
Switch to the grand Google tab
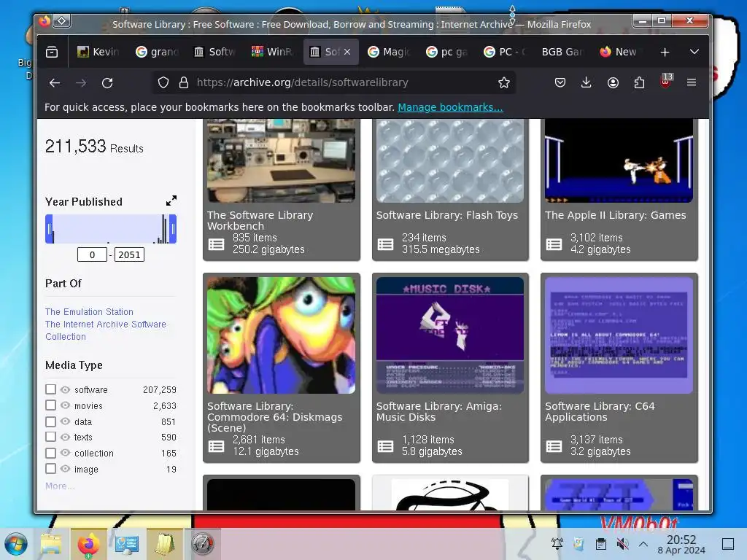pyautogui.click(x=158, y=52)
